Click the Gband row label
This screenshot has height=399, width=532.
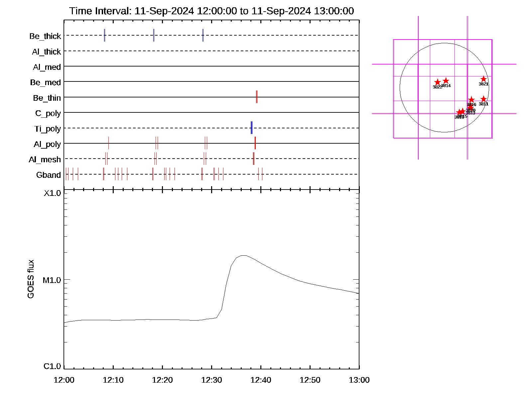tap(49, 175)
